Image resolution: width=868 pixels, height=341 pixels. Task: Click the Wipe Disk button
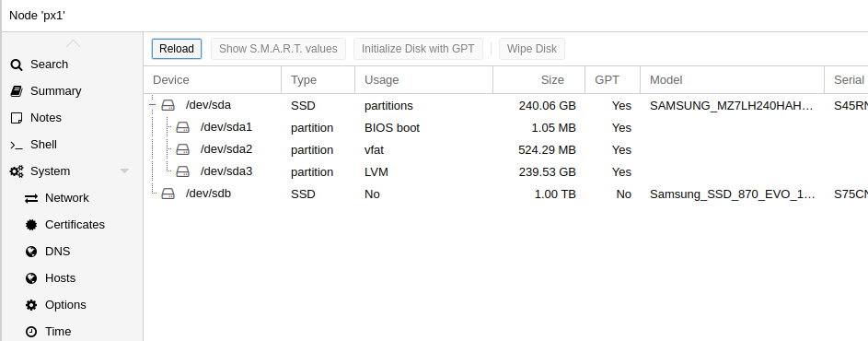531,49
